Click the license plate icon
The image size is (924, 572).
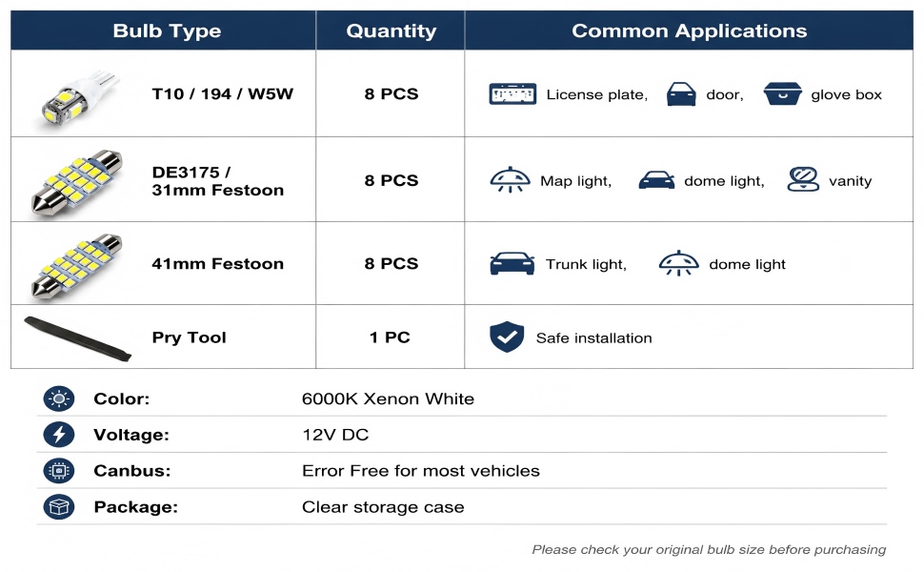(x=512, y=94)
